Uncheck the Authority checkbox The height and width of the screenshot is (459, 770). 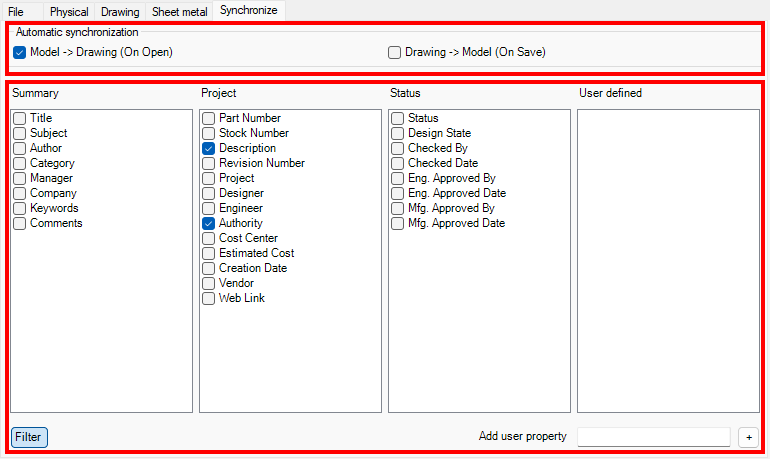(x=209, y=223)
